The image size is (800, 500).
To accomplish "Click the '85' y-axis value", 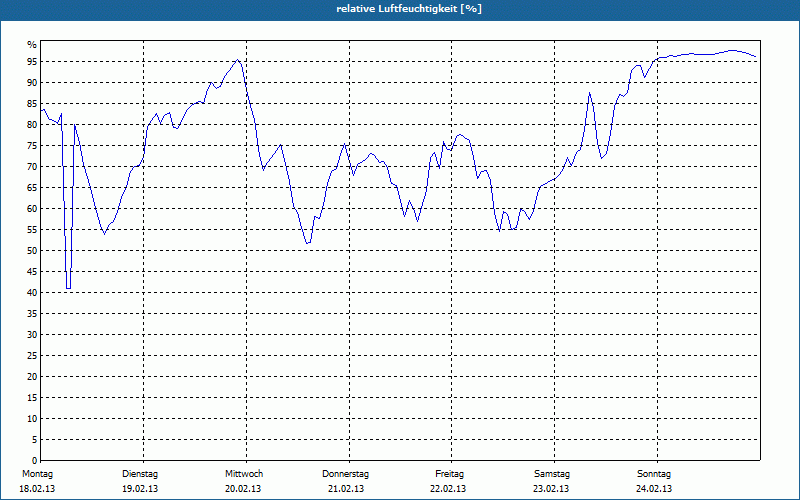I will 32,104.
